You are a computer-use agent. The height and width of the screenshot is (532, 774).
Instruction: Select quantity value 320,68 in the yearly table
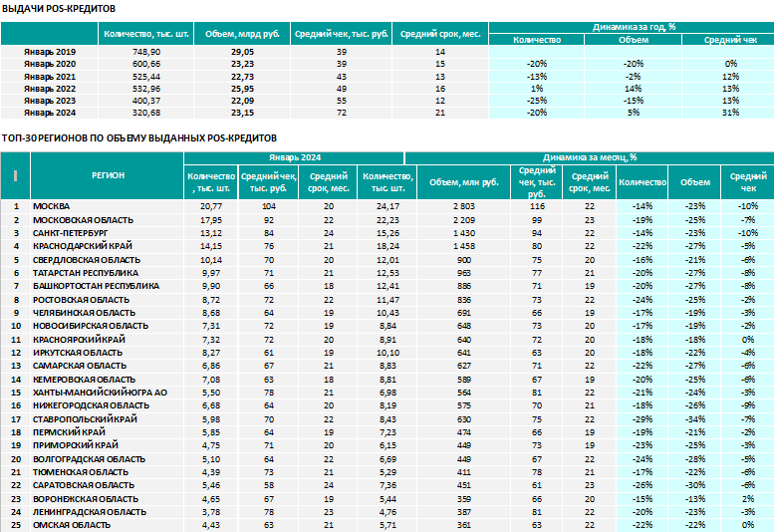coord(146,113)
